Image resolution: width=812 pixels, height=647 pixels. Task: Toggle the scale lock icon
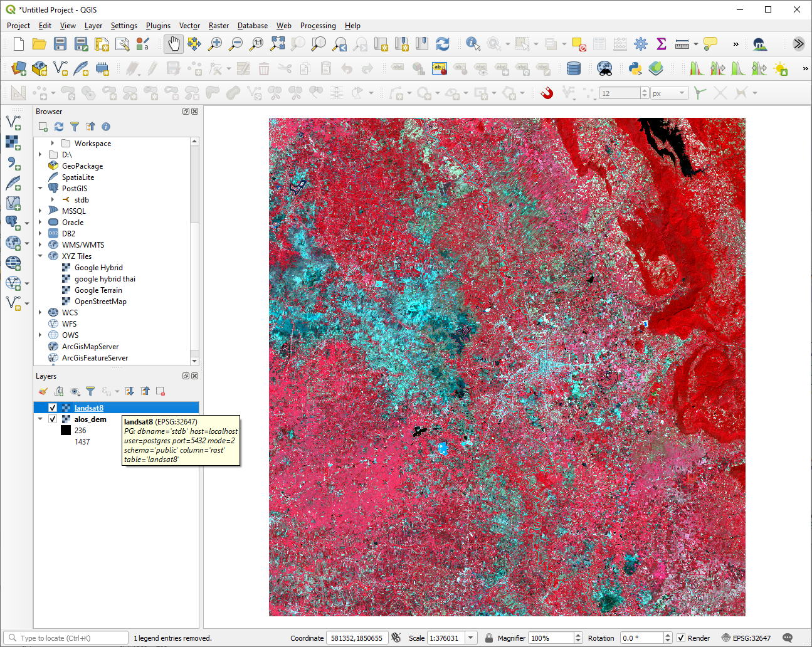tap(489, 638)
